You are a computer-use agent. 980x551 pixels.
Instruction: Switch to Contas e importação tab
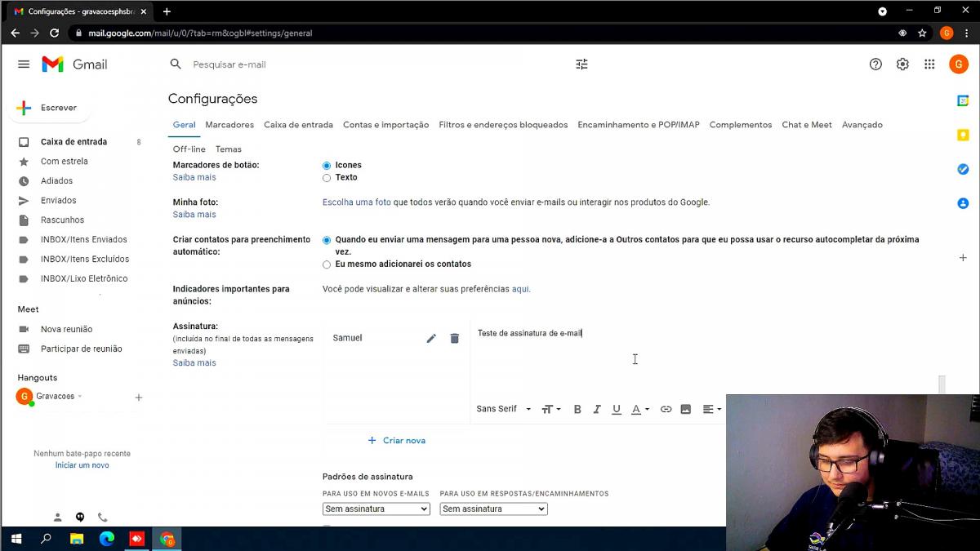[x=385, y=125]
